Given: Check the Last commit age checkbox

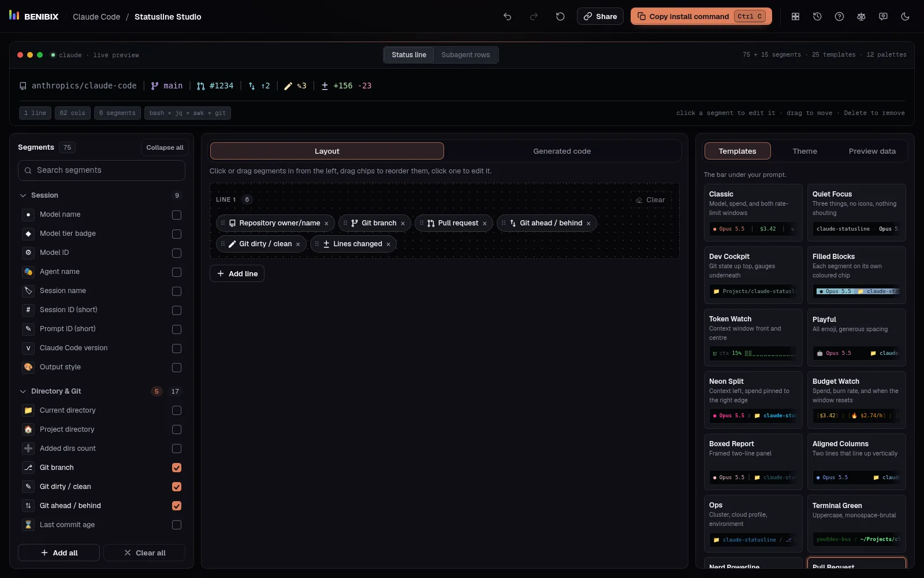Looking at the screenshot, I should [x=177, y=525].
